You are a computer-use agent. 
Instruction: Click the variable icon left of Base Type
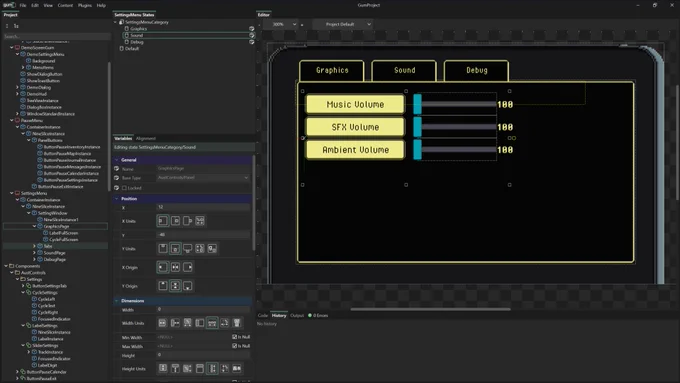point(116,178)
